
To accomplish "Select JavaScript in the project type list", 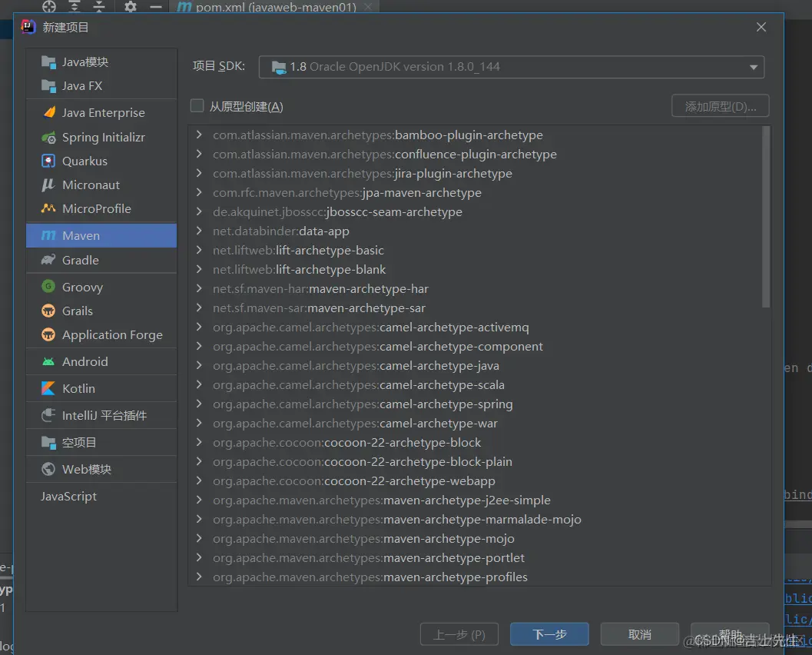I will tap(69, 497).
